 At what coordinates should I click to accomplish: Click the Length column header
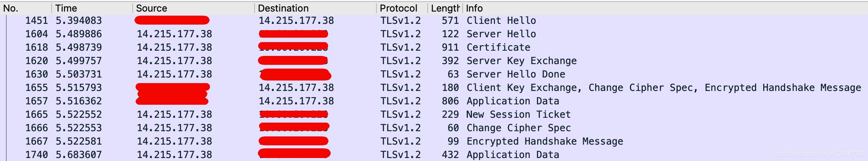pos(445,8)
